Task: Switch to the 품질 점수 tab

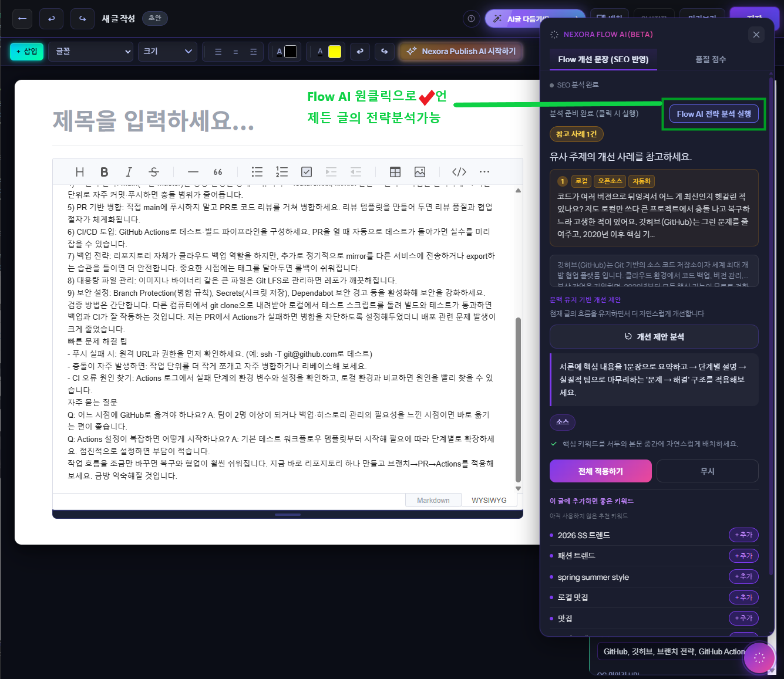Action: [711, 59]
